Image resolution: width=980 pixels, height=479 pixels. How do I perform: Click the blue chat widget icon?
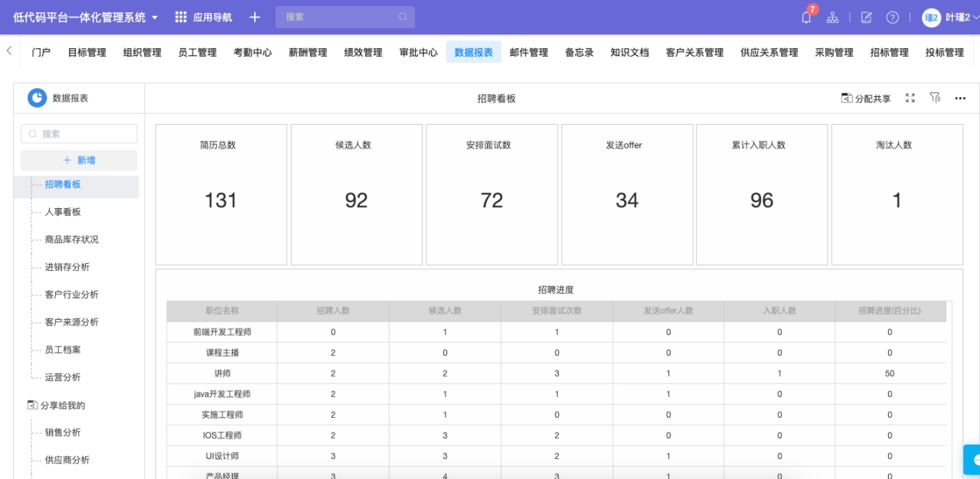[973, 460]
